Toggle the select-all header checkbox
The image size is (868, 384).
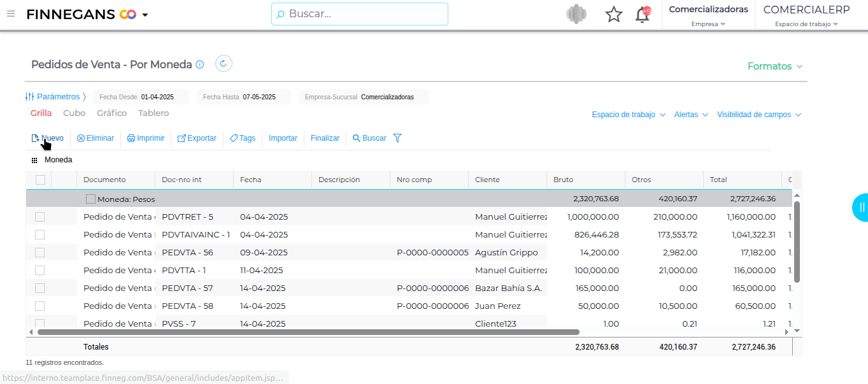40,180
